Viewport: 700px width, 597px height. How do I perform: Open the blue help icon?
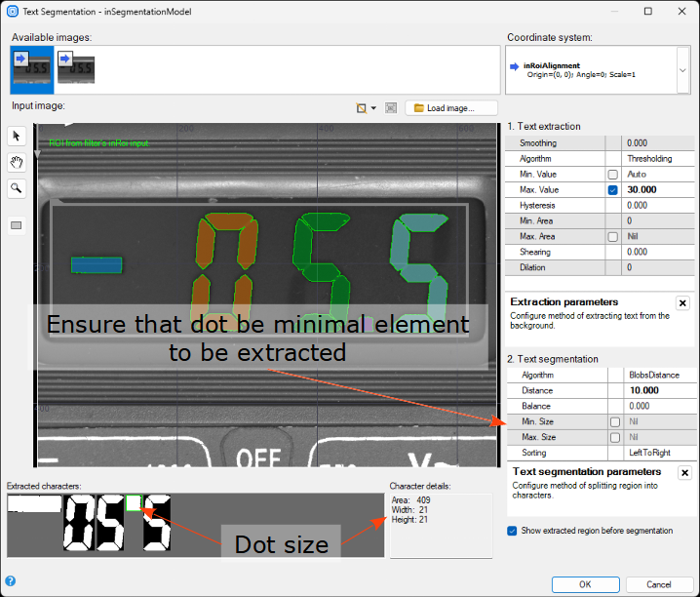[x=10, y=581]
